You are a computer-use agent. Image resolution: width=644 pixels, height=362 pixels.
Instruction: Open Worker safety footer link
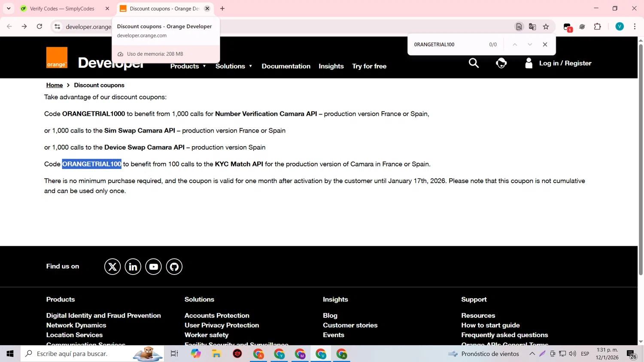[207, 335]
